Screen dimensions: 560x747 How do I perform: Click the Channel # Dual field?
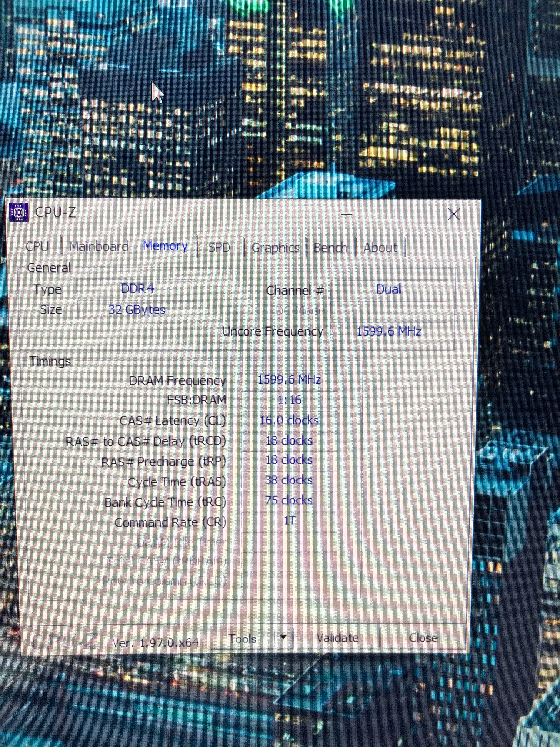389,289
